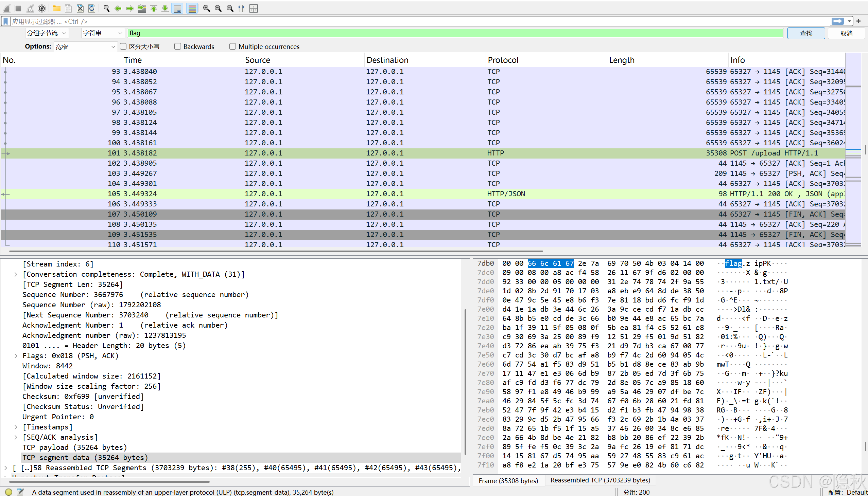Toggle automatic scrolling during live capture
Screen dimensions: 868x496
177,8
